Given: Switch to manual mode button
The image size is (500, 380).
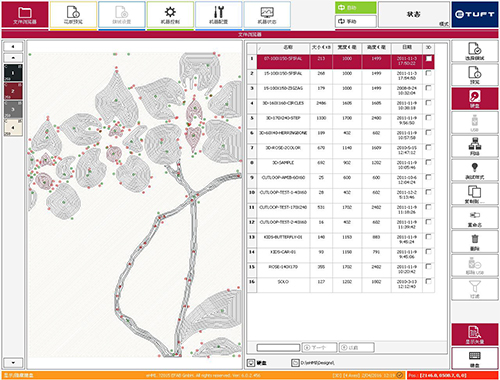Looking at the screenshot, I should tap(356, 21).
